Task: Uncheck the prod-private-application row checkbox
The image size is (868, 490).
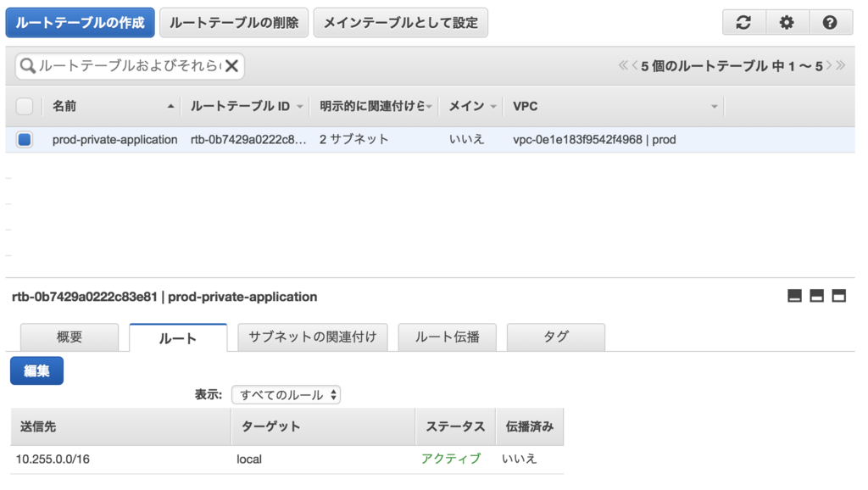Action: click(x=25, y=140)
